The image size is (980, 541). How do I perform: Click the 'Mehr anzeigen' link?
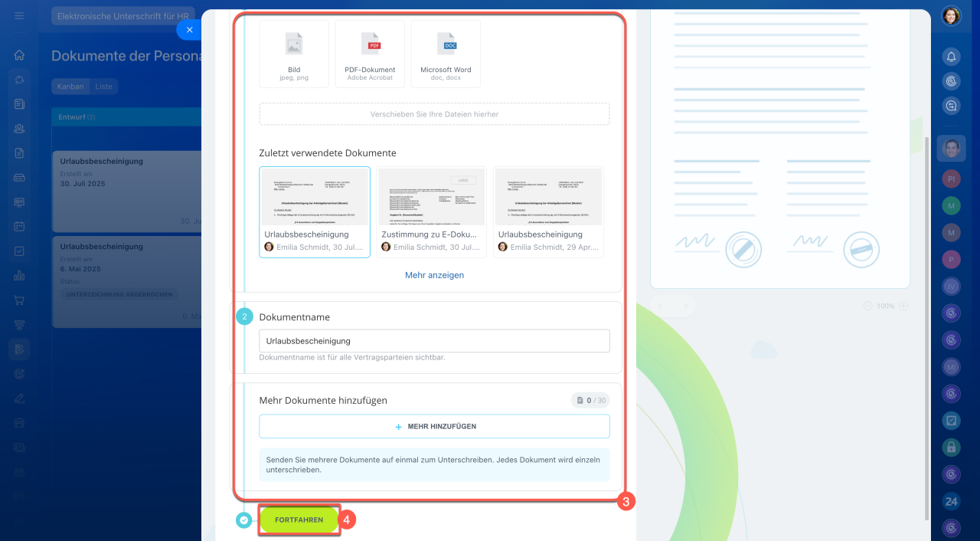(434, 275)
